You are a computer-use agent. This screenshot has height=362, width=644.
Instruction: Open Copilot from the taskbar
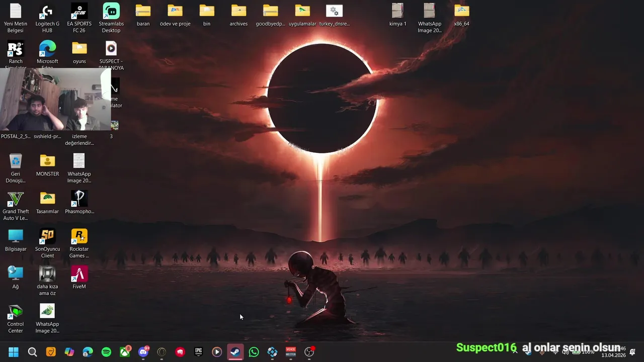[x=69, y=352]
